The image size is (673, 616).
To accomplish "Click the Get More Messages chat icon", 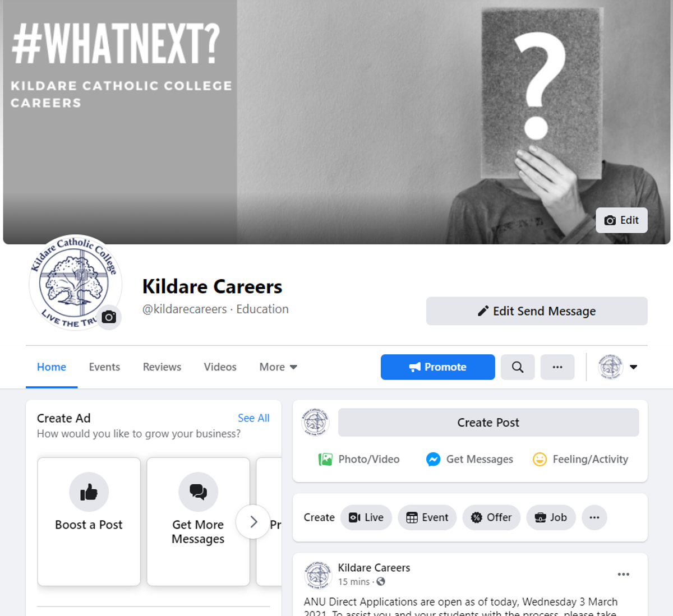I will (198, 492).
